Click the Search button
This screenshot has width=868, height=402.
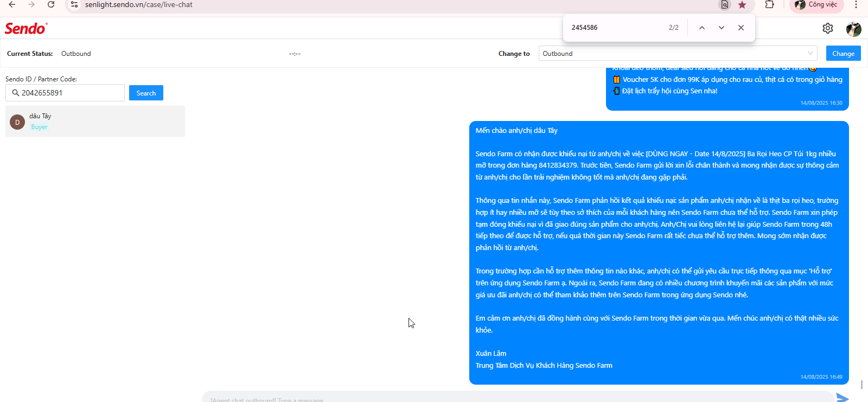(146, 93)
